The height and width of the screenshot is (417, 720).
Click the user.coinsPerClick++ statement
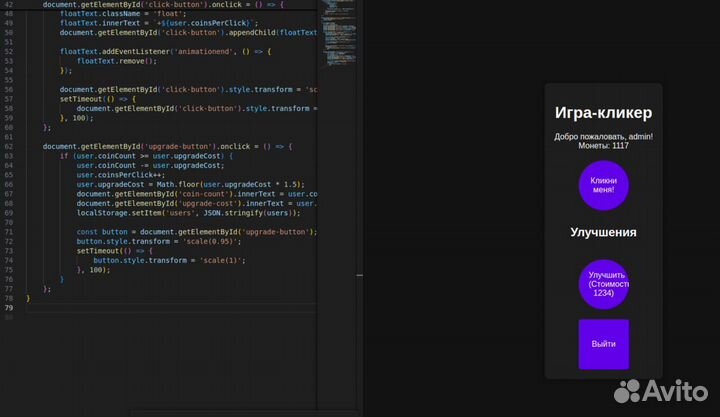coord(119,175)
